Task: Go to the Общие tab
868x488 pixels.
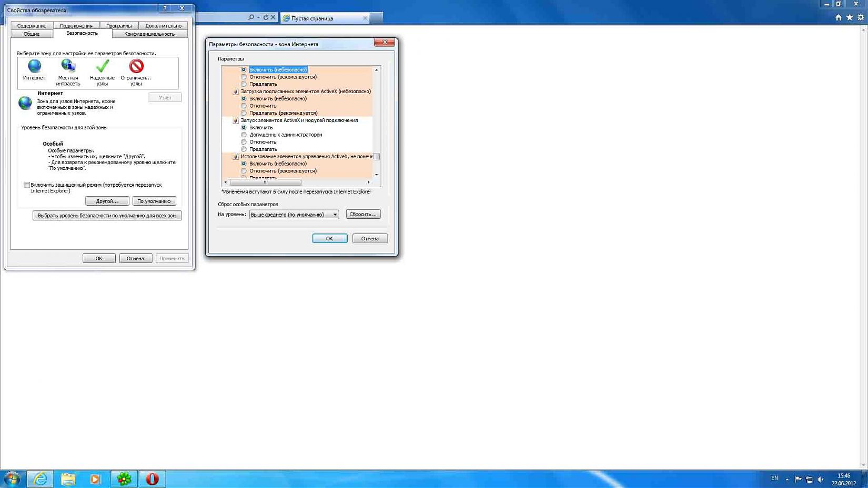Action: point(32,34)
